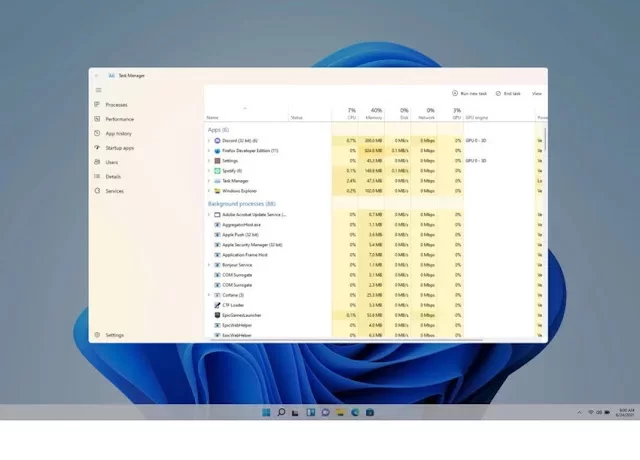640x460 pixels.
Task: Click the Spotify icon in Apps list
Action: click(217, 171)
